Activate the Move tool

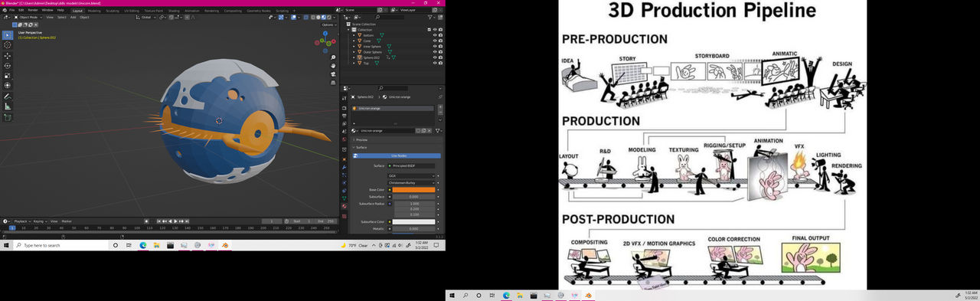point(8,56)
